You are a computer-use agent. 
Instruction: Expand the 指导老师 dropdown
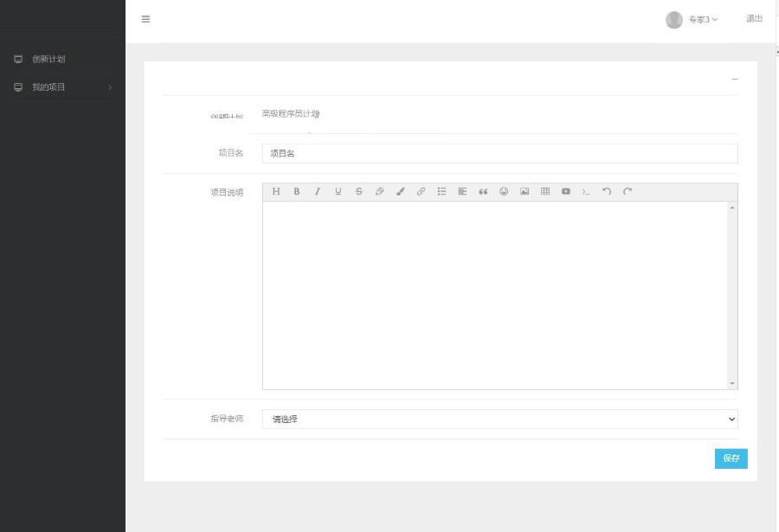point(499,420)
